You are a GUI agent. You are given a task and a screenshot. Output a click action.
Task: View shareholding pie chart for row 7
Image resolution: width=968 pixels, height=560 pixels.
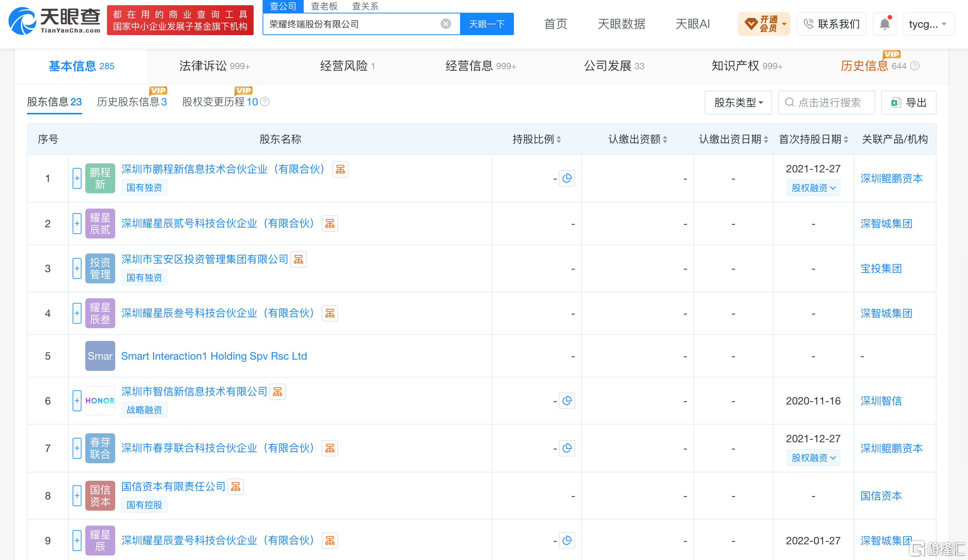(567, 448)
